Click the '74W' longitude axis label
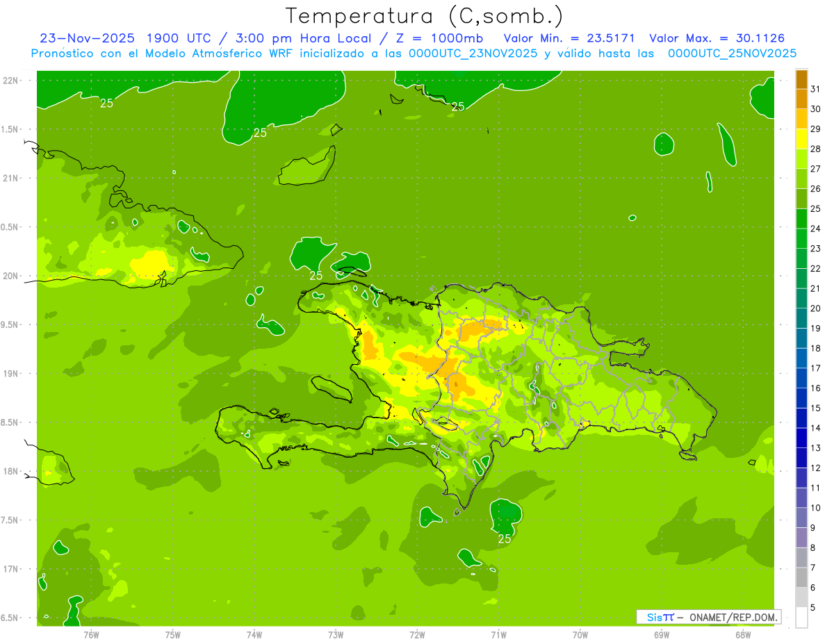Image resolution: width=834 pixels, height=644 pixels. point(254,635)
